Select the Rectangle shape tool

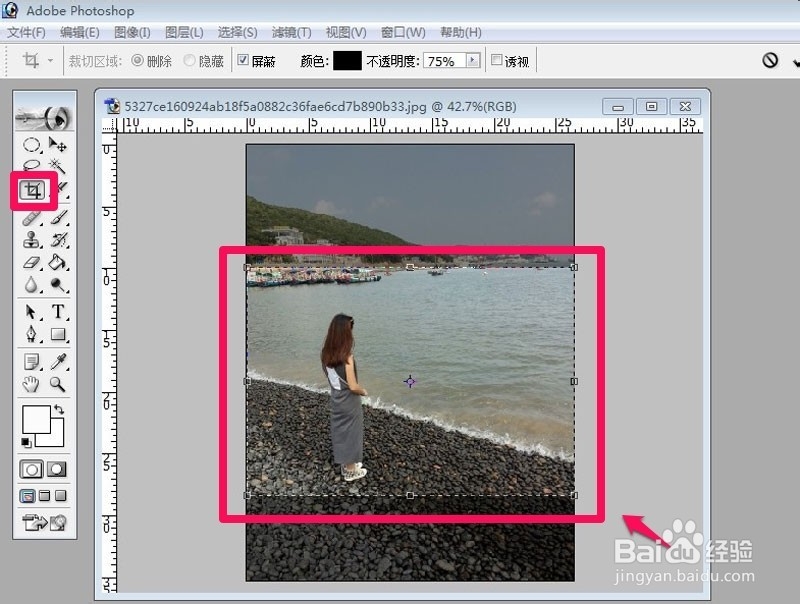click(x=58, y=334)
